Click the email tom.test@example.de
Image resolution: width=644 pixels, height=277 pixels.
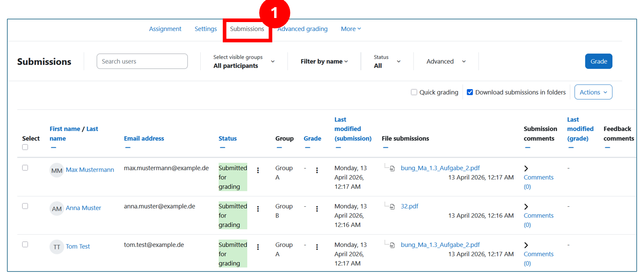(154, 245)
